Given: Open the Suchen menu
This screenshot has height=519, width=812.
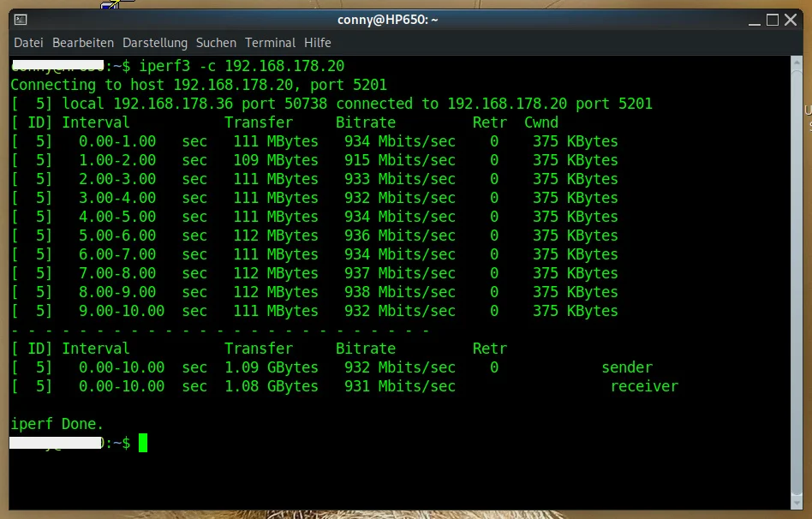Looking at the screenshot, I should pos(216,43).
